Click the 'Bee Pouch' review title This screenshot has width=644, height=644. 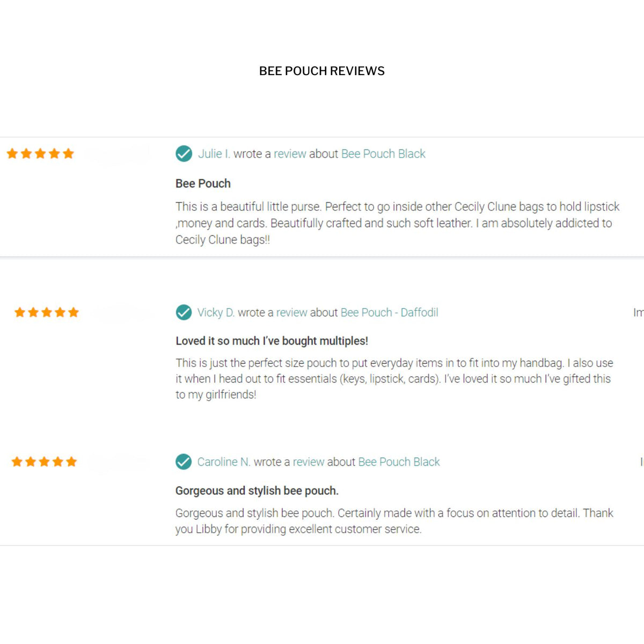[x=203, y=184]
